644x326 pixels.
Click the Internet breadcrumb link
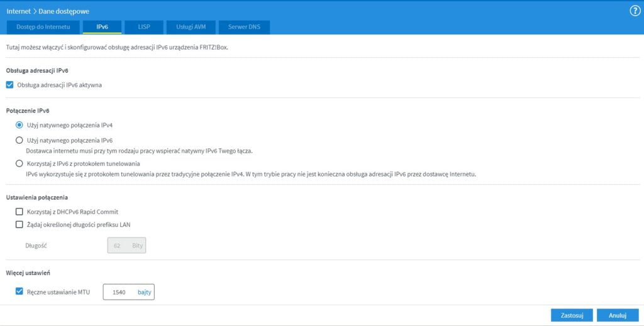click(18, 11)
